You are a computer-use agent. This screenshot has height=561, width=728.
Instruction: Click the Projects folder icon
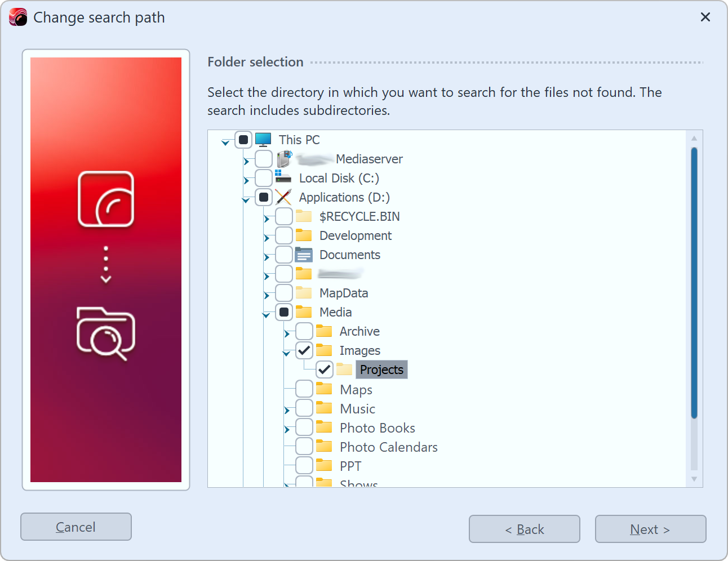tap(345, 369)
